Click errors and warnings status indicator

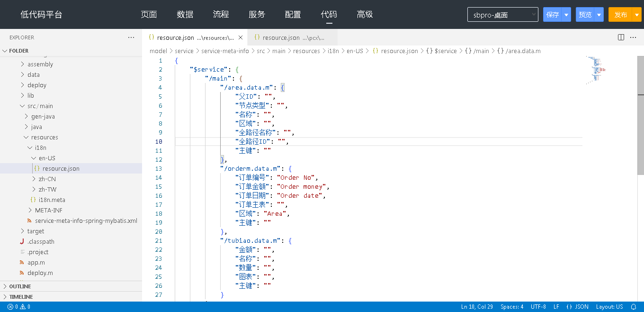(19, 307)
